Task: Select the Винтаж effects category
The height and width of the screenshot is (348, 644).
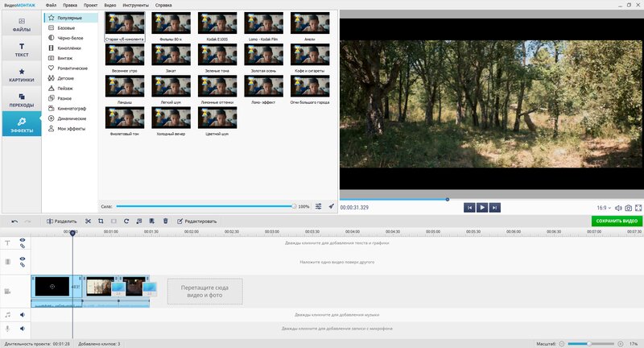Action: [x=71, y=58]
